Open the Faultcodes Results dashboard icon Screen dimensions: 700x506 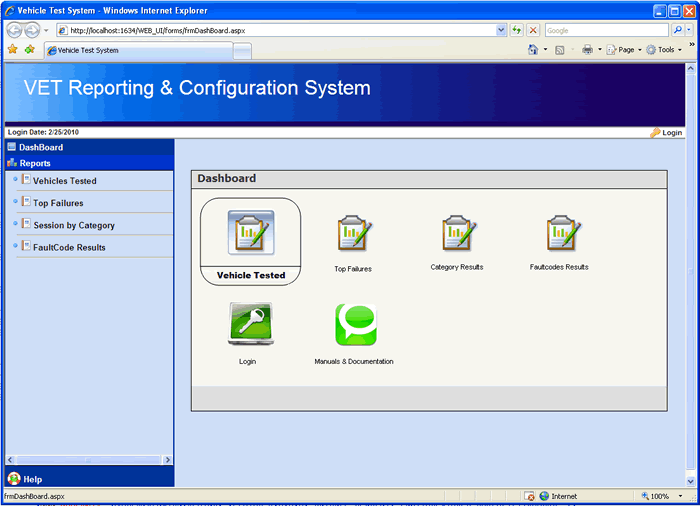coord(559,234)
